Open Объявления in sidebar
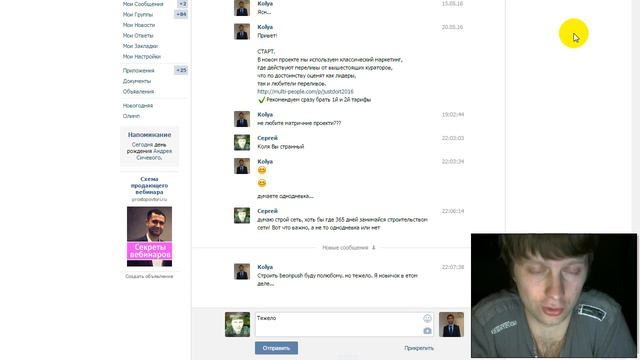 point(138,92)
